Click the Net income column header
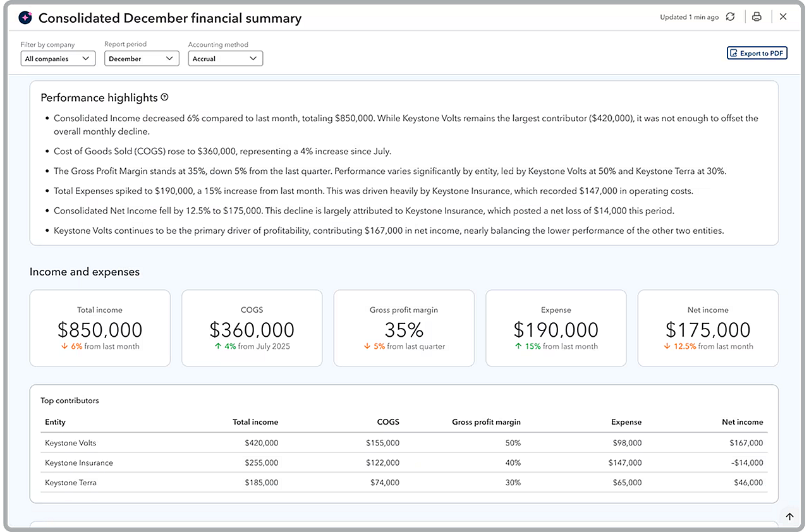Viewport: 809px width, 532px height. click(743, 422)
